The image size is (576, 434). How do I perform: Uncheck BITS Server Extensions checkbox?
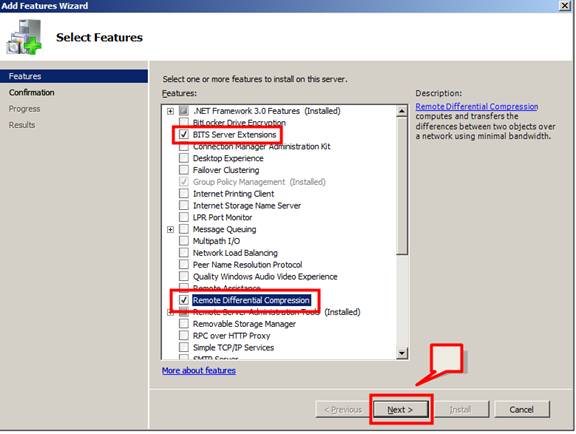184,134
